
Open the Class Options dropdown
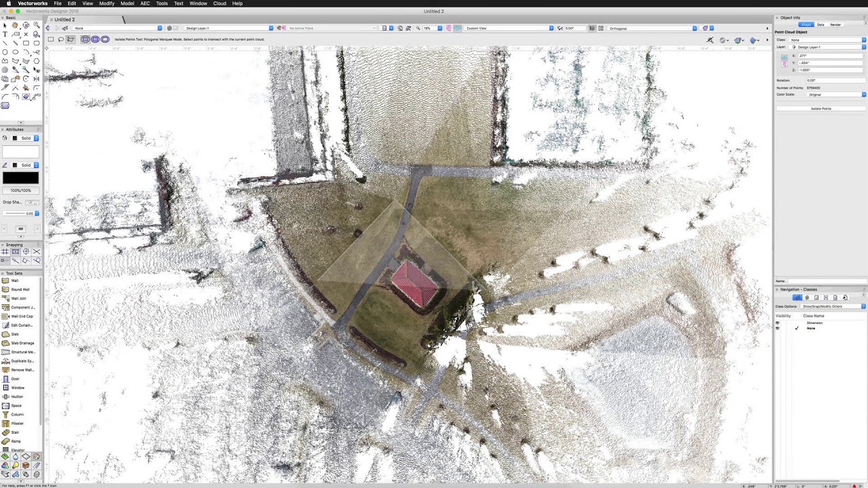832,306
